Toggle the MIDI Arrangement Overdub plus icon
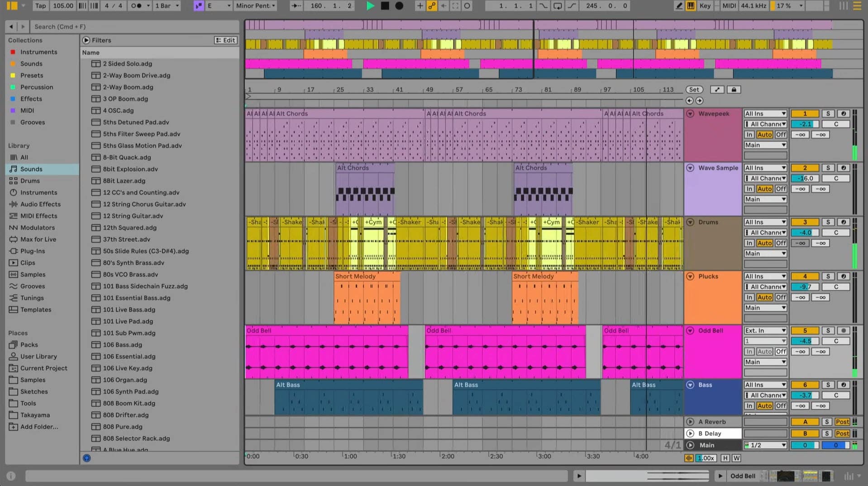868x486 pixels. [420, 6]
